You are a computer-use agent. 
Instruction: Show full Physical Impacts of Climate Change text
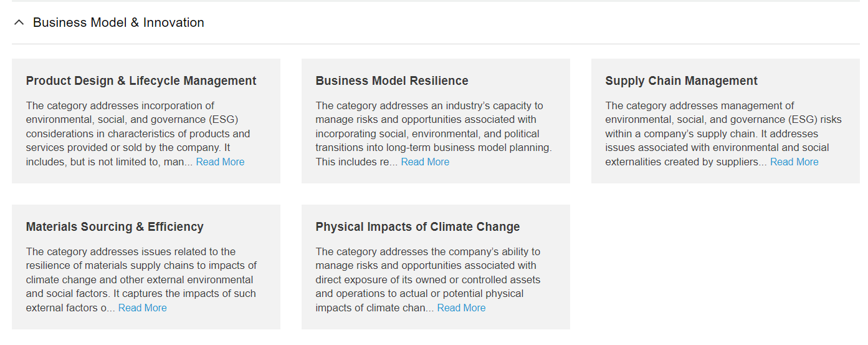[461, 308]
